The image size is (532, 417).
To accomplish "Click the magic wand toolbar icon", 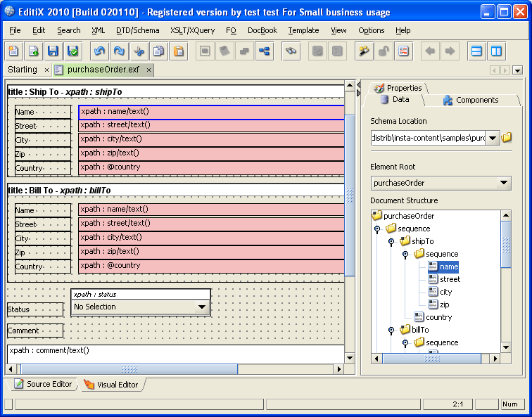I will tap(364, 51).
